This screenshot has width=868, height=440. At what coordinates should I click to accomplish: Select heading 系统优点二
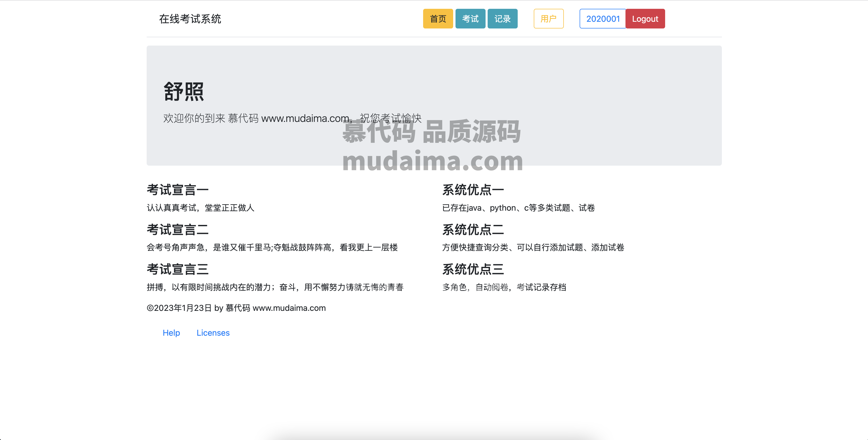(x=473, y=230)
